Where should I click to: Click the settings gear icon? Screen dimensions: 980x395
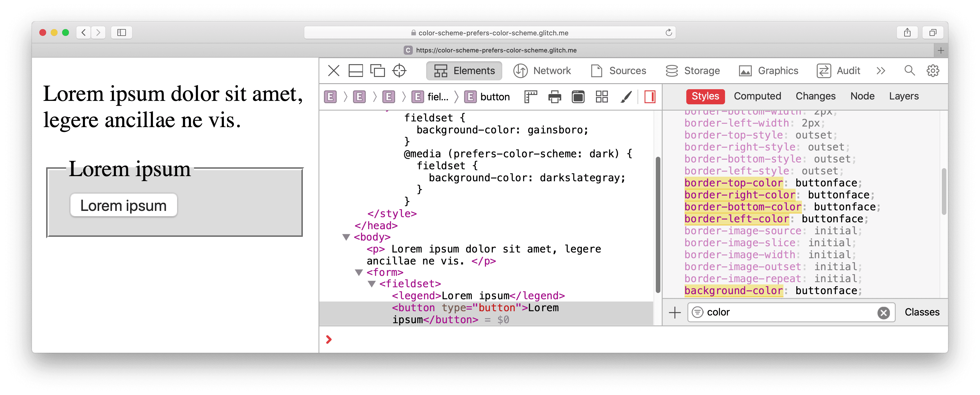(x=934, y=71)
